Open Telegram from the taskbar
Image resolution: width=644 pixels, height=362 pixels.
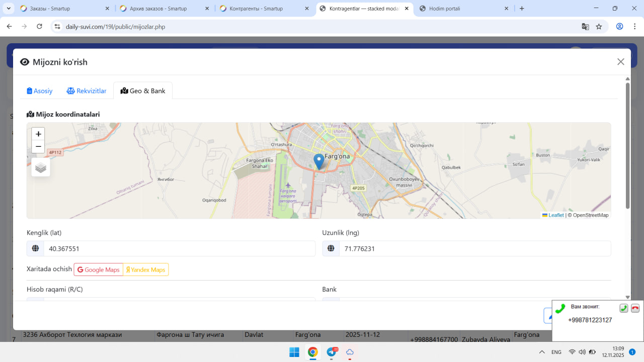click(x=332, y=352)
